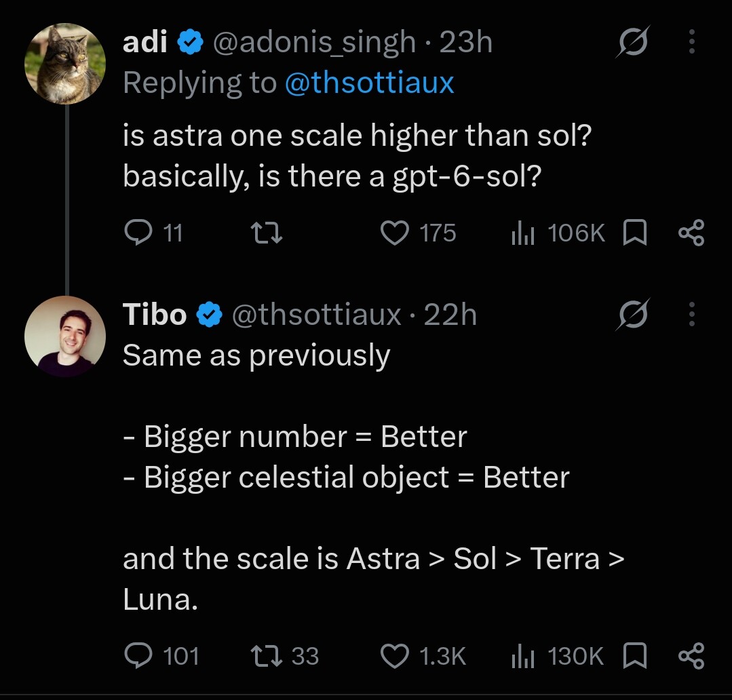Open @thsottiaux mention link in reply line
Image resolution: width=732 pixels, height=700 pixels.
click(x=369, y=83)
